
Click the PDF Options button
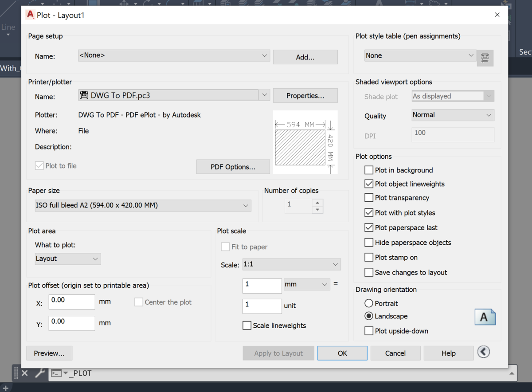pyautogui.click(x=233, y=167)
